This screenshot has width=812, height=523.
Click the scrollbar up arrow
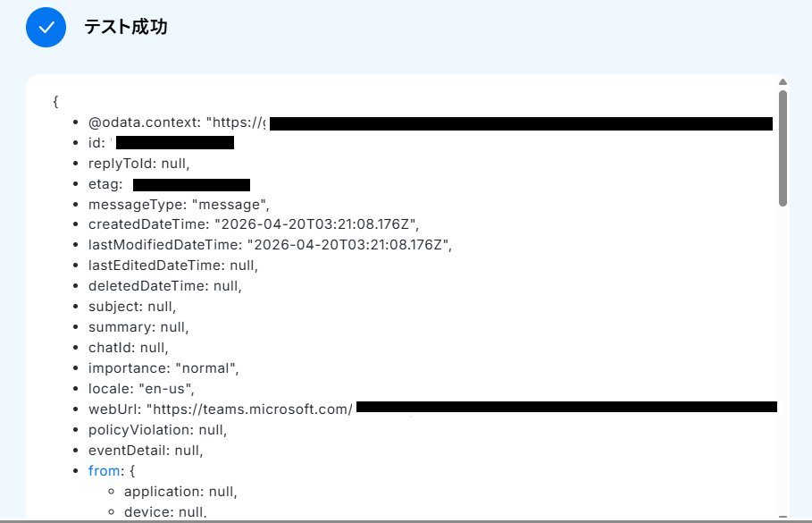(x=783, y=82)
